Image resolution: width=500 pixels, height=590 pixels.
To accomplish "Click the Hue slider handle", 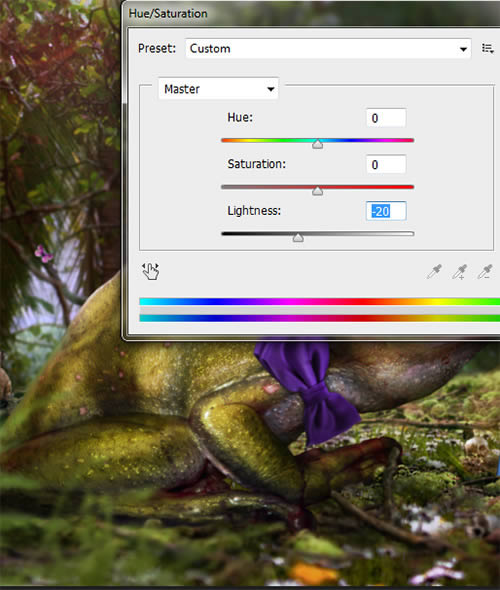I will pyautogui.click(x=318, y=144).
